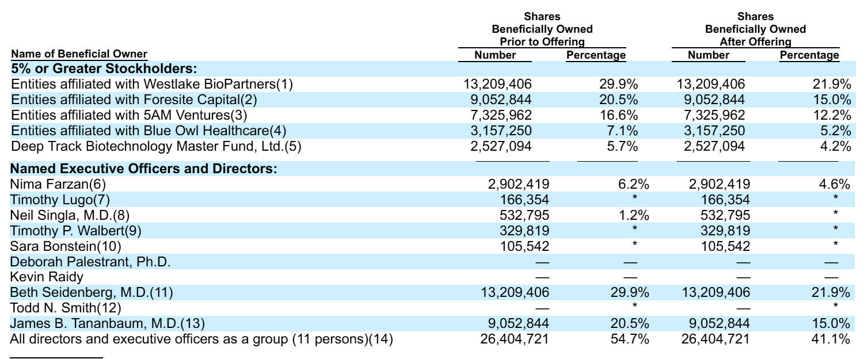This screenshot has height=359, width=868.
Task: Click Foresite Capital prior-offering number 9,052,844
Action: pos(501,100)
